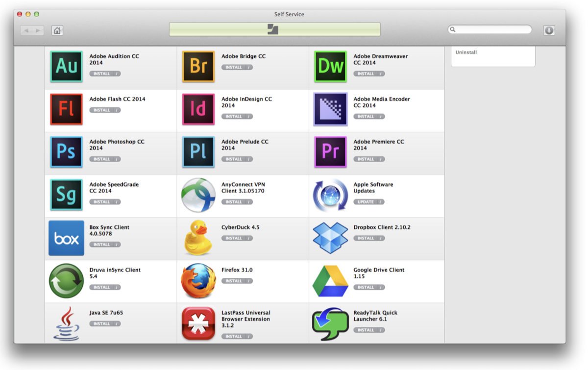Click the LastPass asterisk icon
This screenshot has height=370, width=588.
(198, 323)
